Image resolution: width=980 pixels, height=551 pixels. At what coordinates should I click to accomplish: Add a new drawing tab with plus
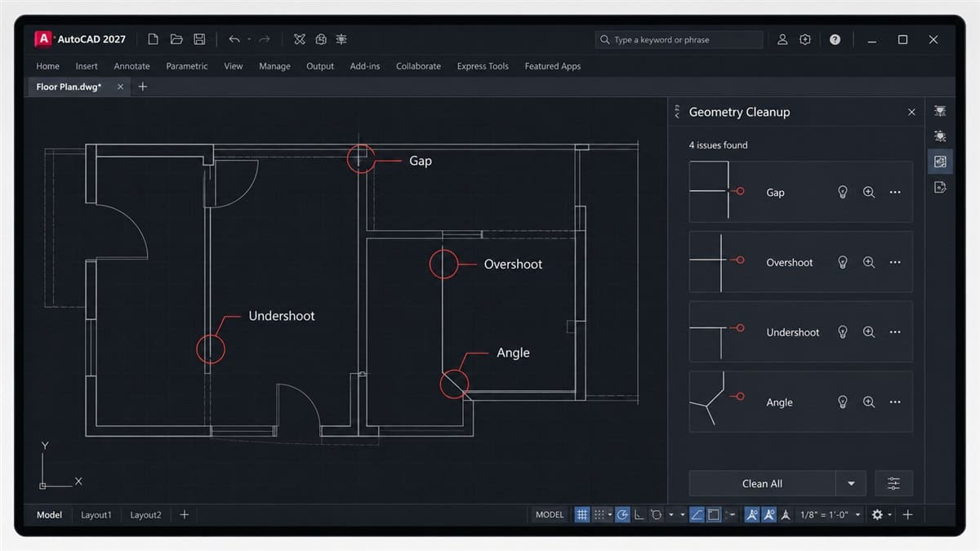[143, 87]
